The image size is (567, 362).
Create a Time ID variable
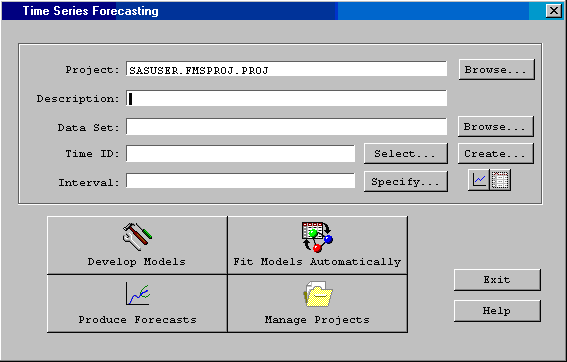click(496, 154)
